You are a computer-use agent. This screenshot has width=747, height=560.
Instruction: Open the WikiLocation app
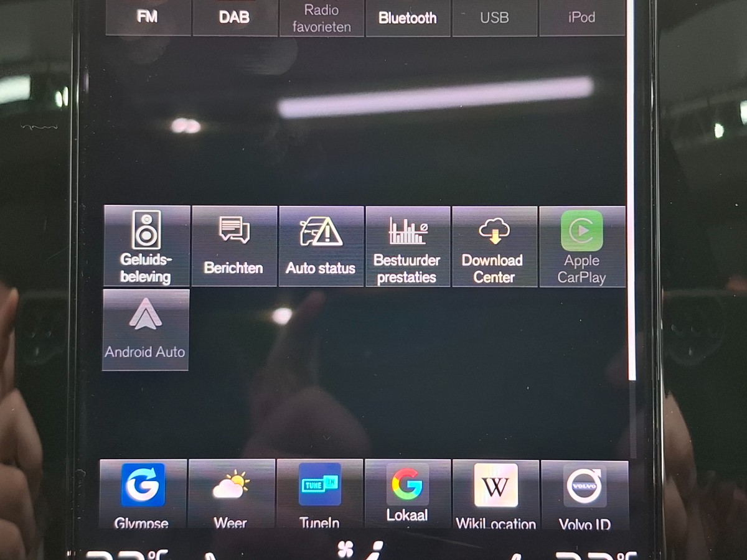(496, 494)
